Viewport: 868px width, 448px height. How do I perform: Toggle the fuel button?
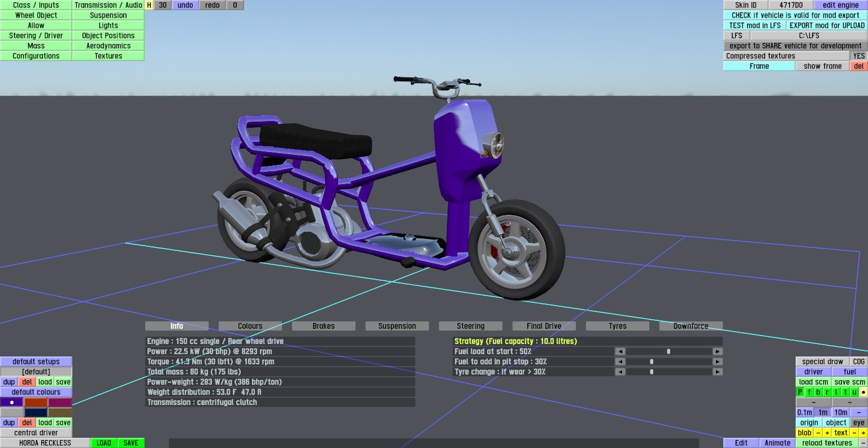[x=850, y=372]
